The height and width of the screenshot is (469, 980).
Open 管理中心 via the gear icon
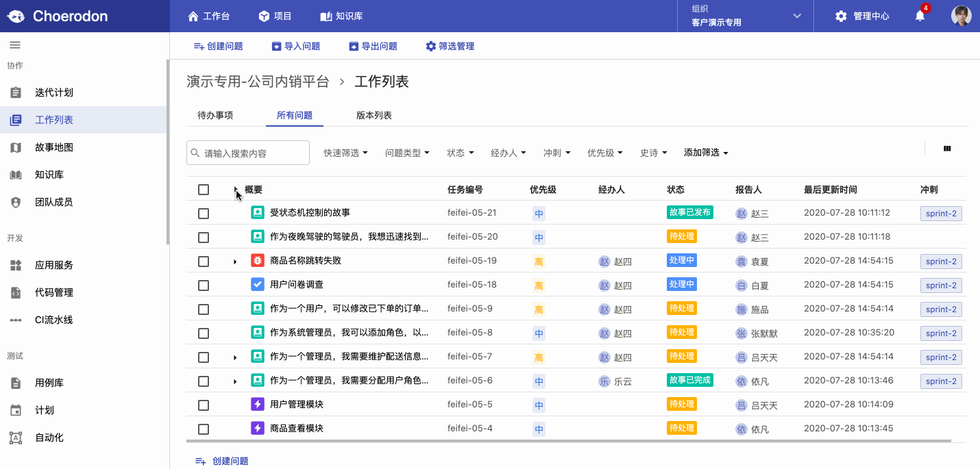[841, 15]
